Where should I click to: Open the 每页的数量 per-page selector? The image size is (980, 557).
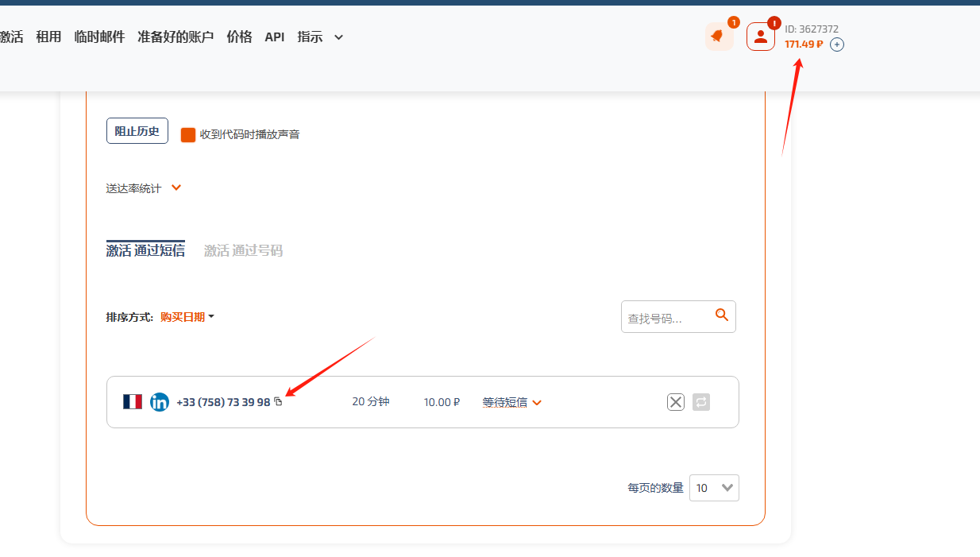tap(713, 487)
